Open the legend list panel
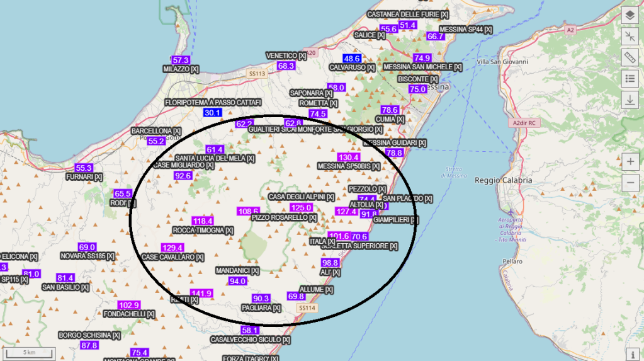 click(630, 78)
